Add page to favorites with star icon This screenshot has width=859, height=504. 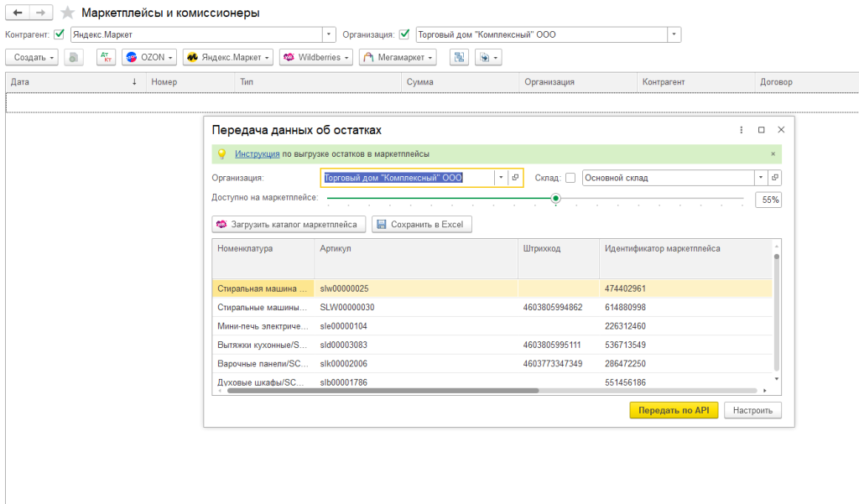[x=67, y=13]
